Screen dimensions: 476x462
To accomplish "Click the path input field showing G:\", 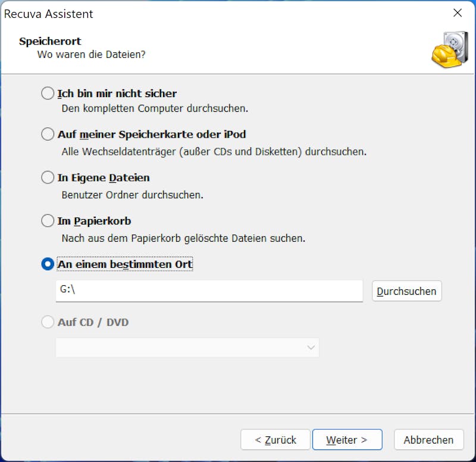I will click(209, 291).
